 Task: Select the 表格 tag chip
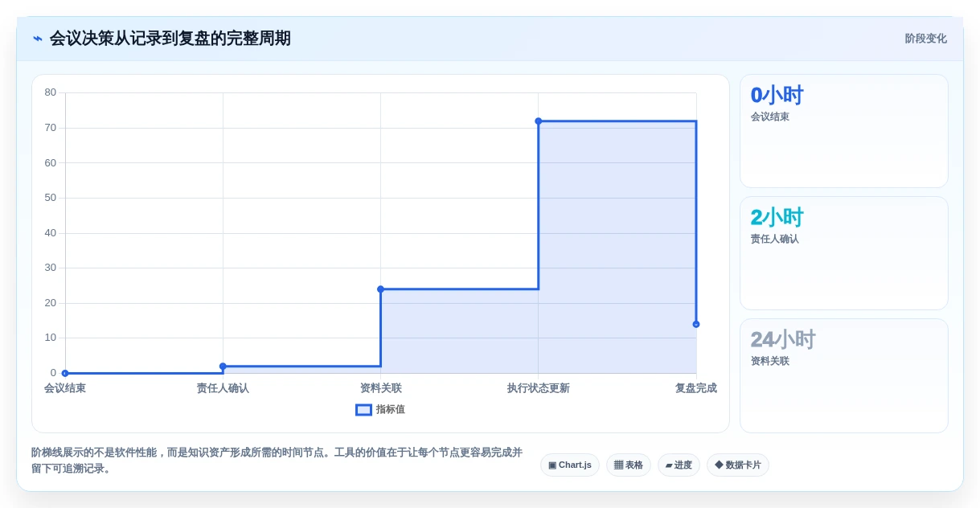pyautogui.click(x=629, y=465)
